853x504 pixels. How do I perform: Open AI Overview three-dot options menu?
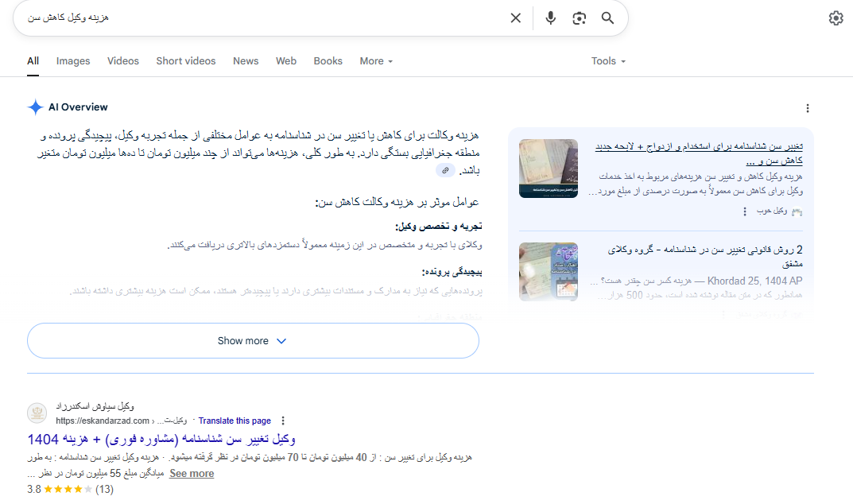coord(808,108)
